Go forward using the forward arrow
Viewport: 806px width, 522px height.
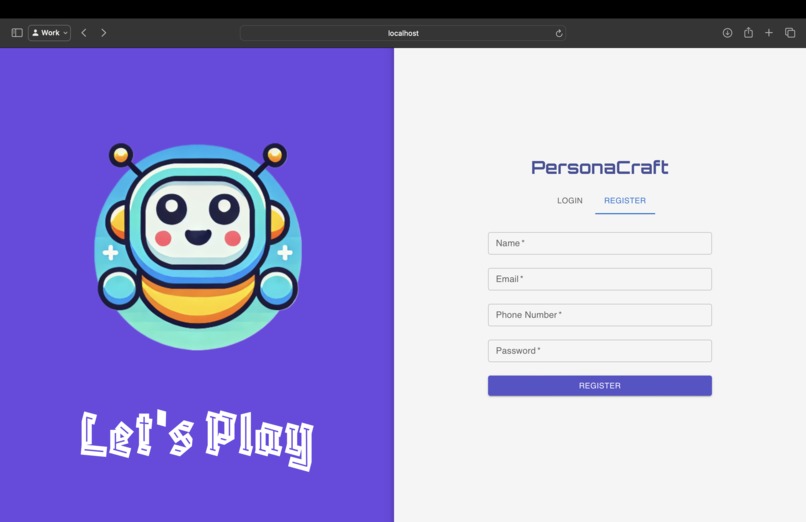[x=103, y=33]
